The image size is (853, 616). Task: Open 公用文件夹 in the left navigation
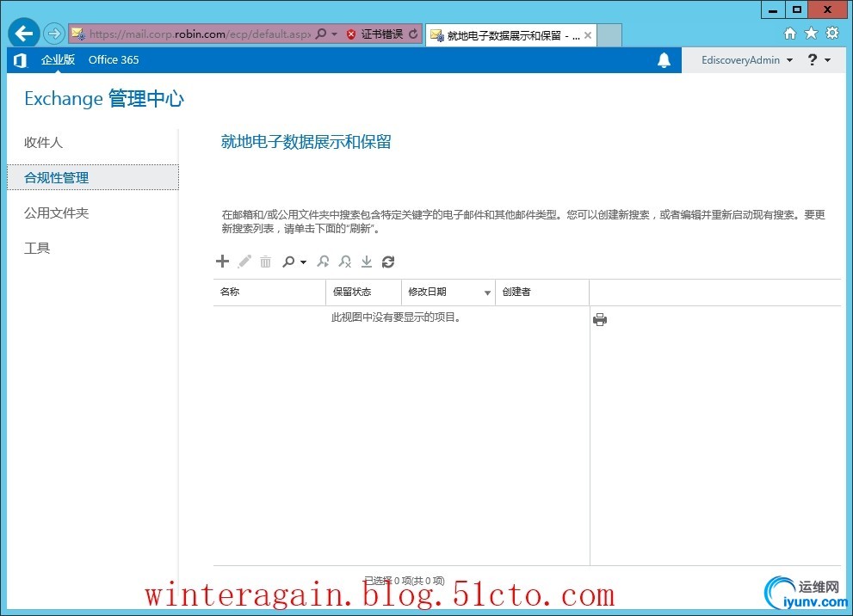coord(56,213)
